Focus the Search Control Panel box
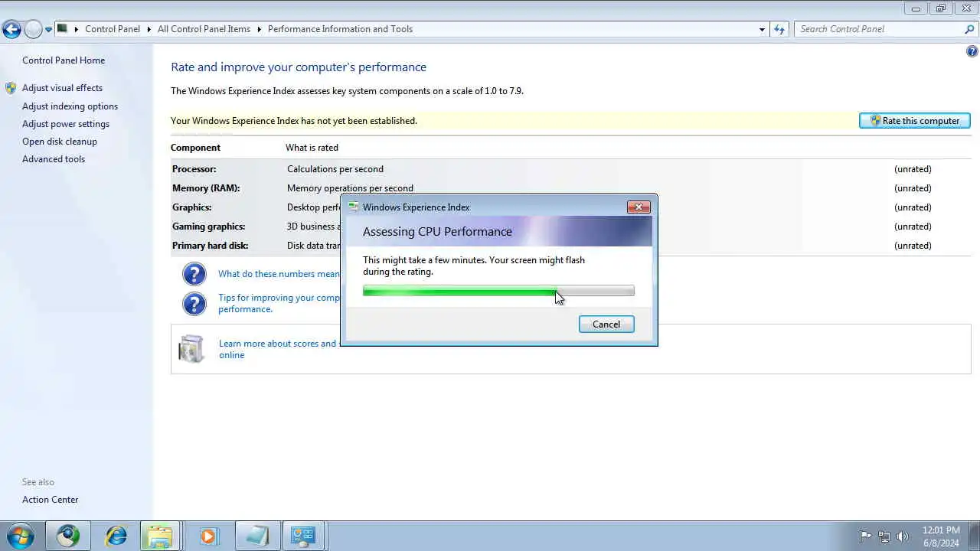Viewport: 980px width, 551px height. [x=877, y=29]
